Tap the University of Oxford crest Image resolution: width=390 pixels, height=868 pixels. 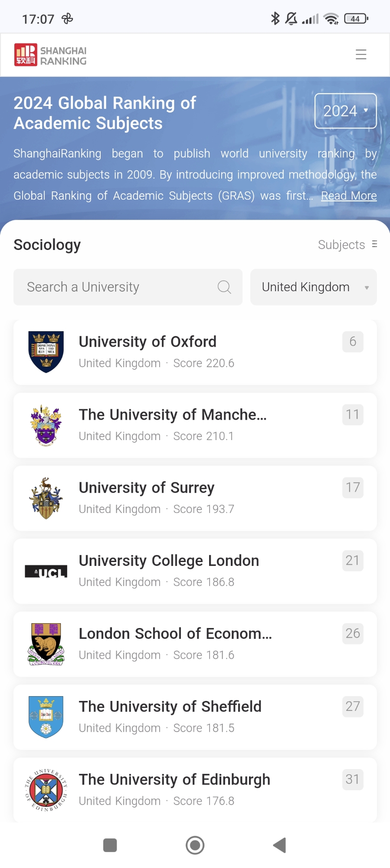tap(46, 352)
